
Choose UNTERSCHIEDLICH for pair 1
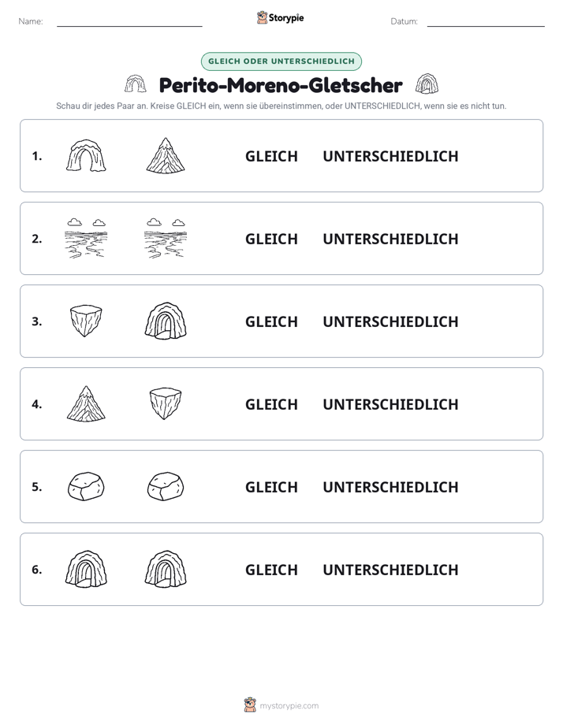click(x=390, y=157)
